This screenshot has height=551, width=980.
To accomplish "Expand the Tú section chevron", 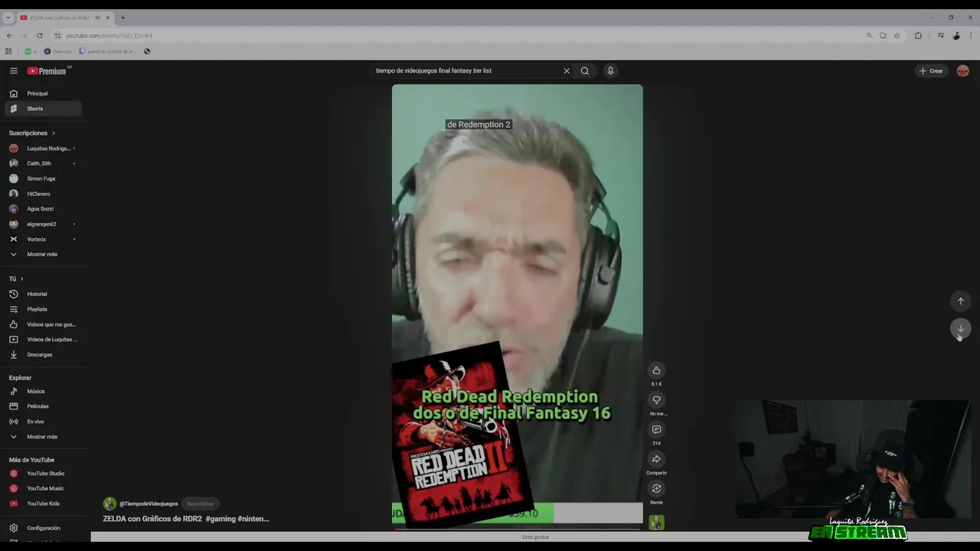I will [21, 279].
